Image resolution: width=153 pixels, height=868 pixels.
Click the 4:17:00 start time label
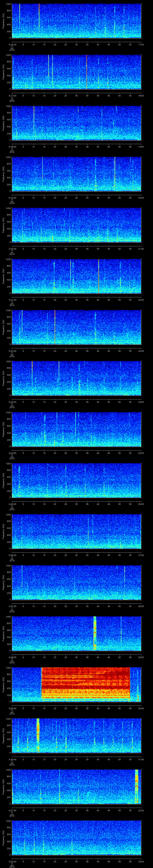(x=12, y=96)
